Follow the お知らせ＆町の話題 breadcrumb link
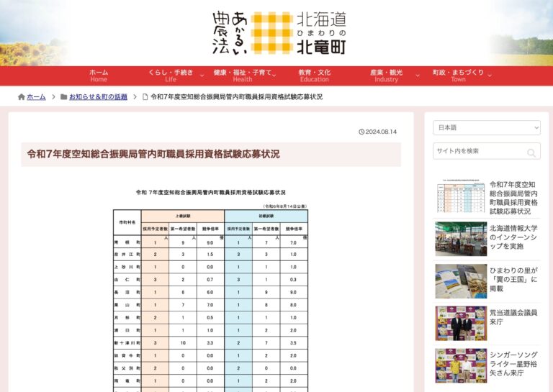Image resolution: width=553 pixels, height=392 pixels. point(98,97)
